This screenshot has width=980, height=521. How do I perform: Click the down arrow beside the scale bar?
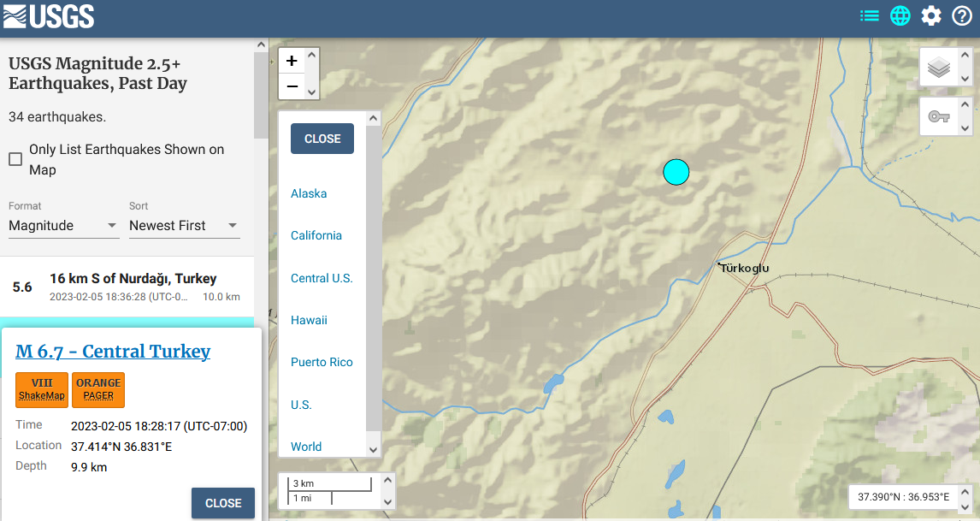click(x=387, y=502)
